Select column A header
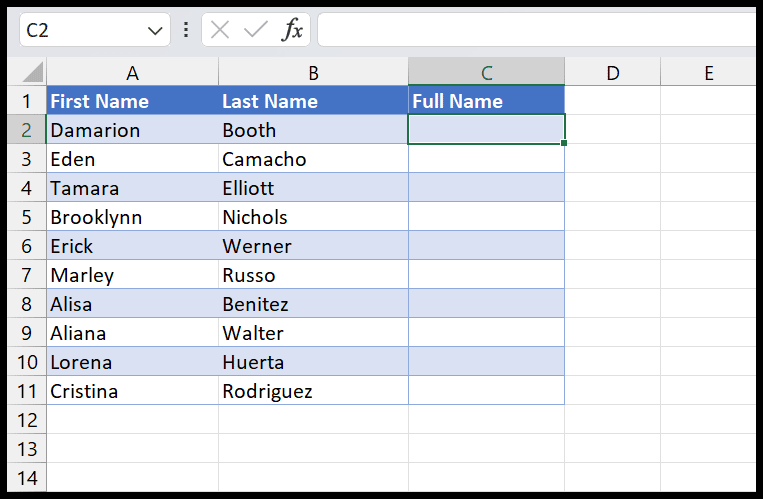The width and height of the screenshot is (763, 499). [x=132, y=73]
